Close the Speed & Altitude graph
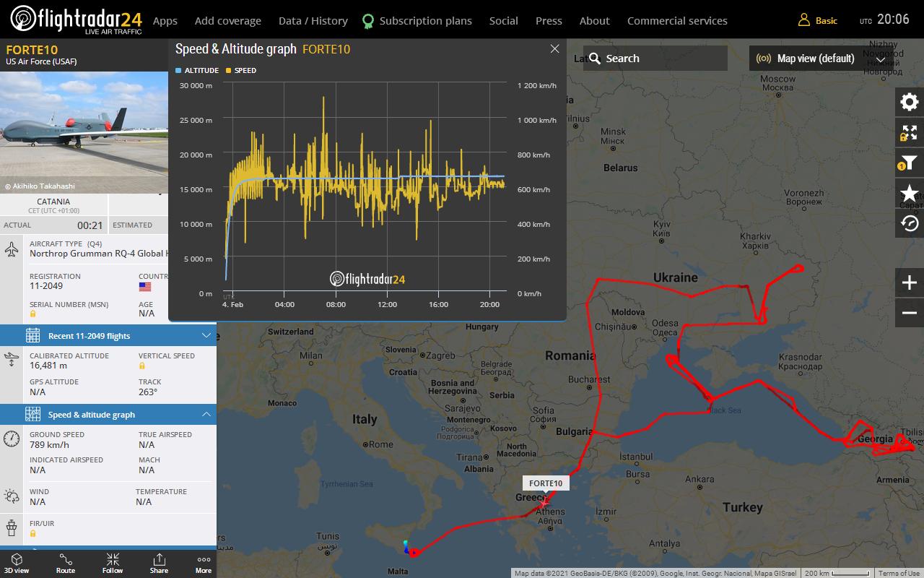924x578 pixels. [x=554, y=48]
